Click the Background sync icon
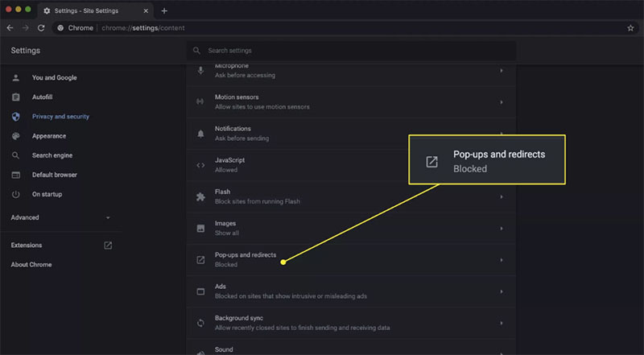 200,323
